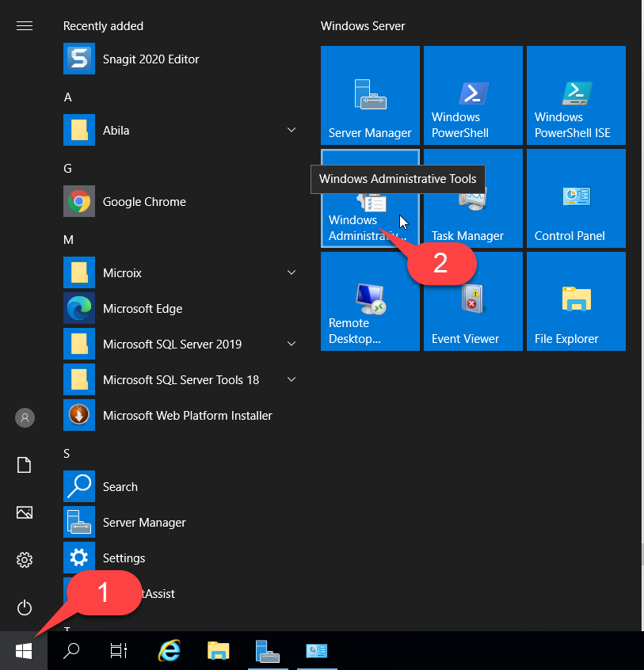Open the Event Viewer tile
Image resolution: width=644 pixels, height=670 pixels.
coord(473,301)
